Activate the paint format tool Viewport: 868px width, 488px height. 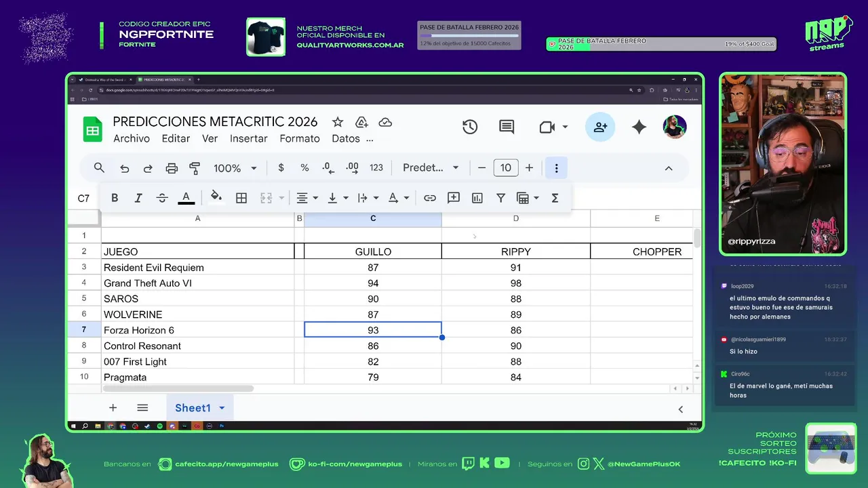195,168
